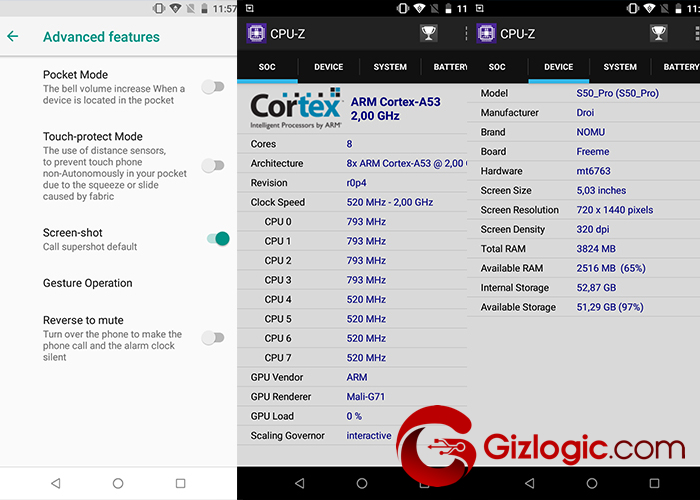Select the Scaling Governor value interactive
The height and width of the screenshot is (500, 700).
[x=369, y=435]
